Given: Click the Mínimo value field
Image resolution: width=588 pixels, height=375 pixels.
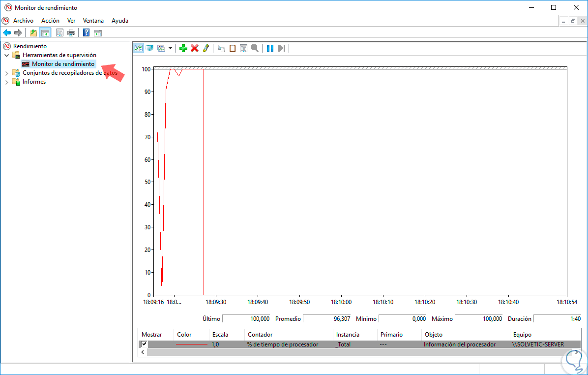Looking at the screenshot, I should tap(403, 319).
